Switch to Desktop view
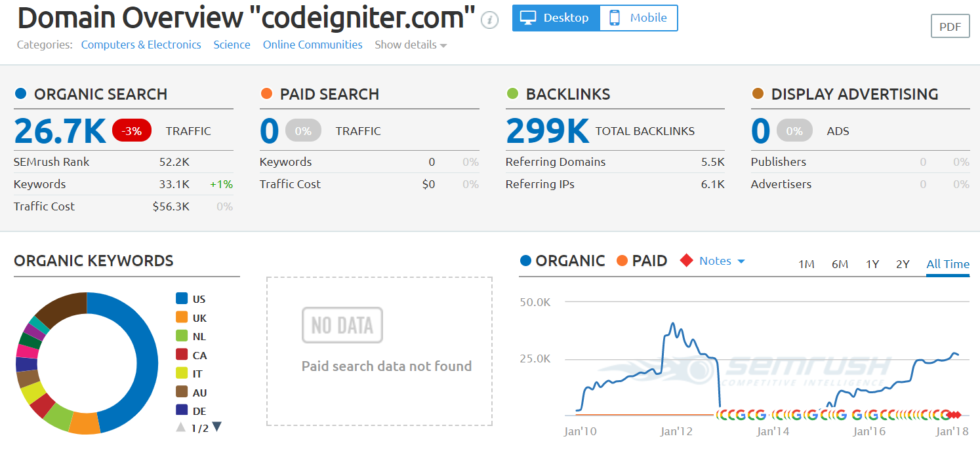980x466 pixels. coord(556,18)
